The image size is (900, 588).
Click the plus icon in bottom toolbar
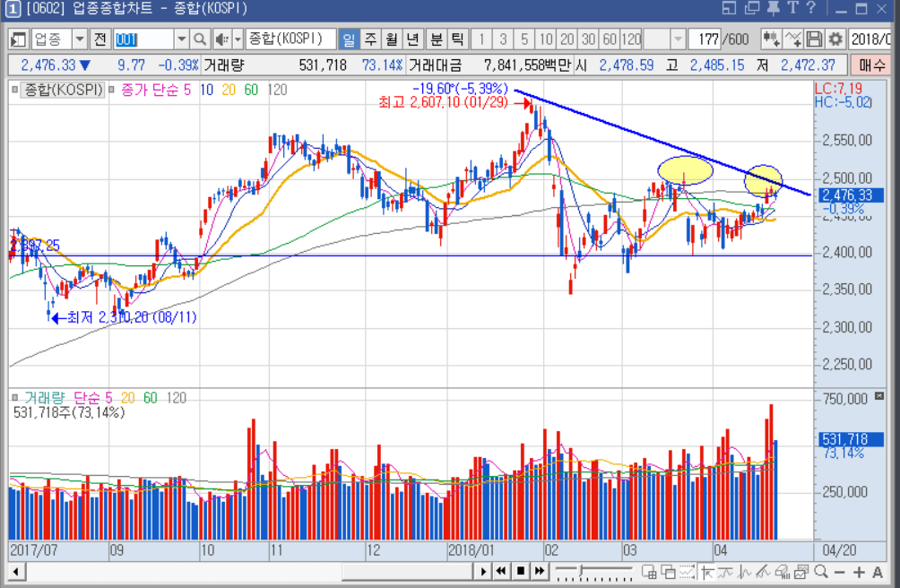859,572
